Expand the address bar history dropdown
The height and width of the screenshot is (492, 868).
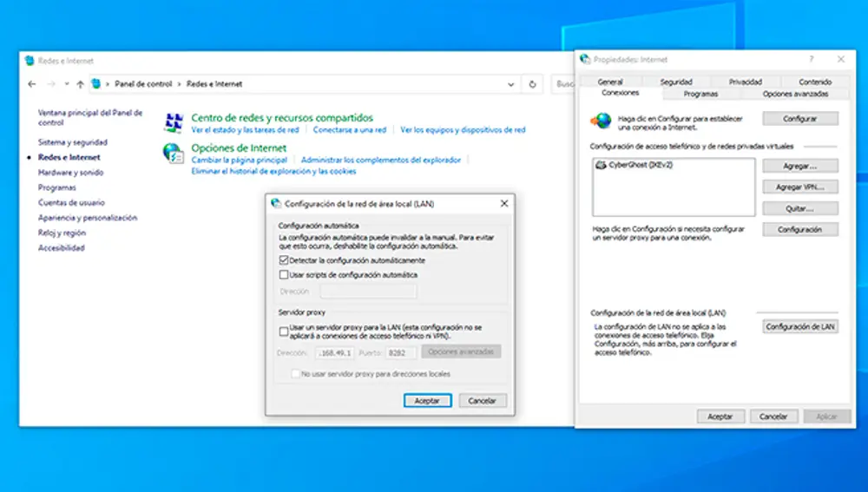pos(510,84)
